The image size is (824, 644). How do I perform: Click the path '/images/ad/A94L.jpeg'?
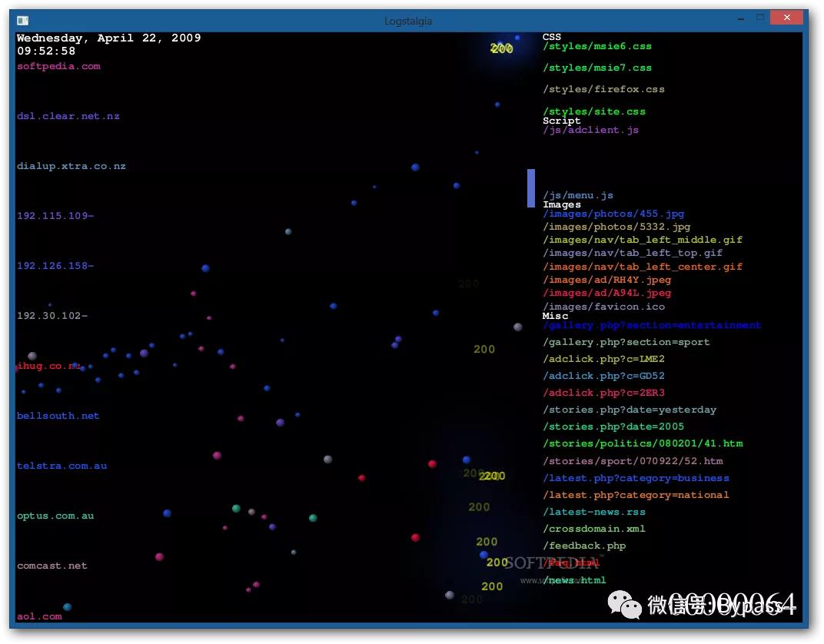click(607, 293)
